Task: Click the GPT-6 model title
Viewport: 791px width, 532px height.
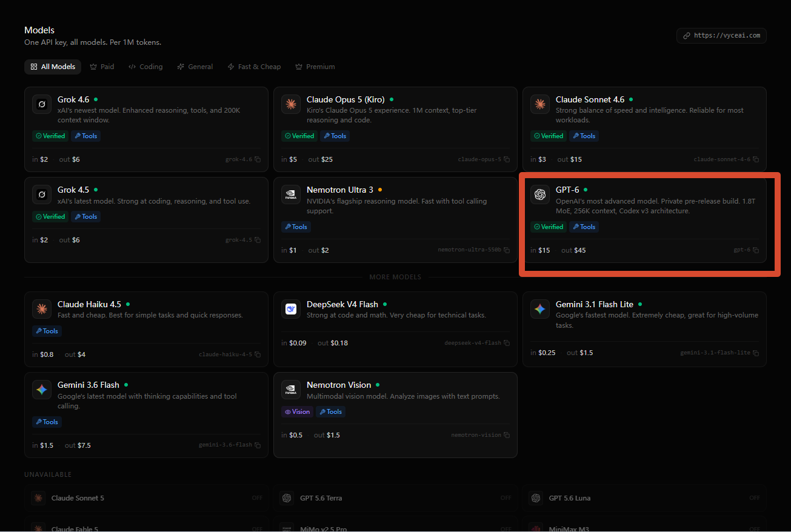Action: click(567, 190)
